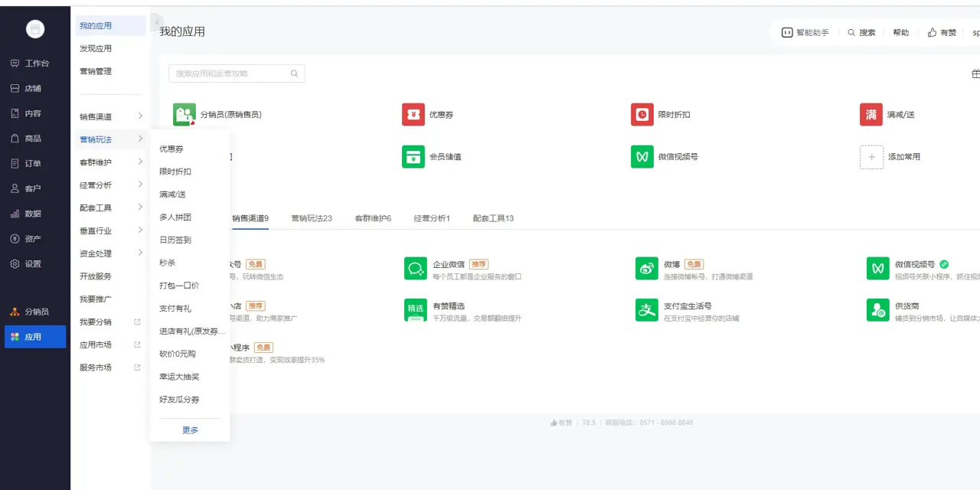Click the 微信视频号 icon in common apps
980x490 pixels.
642,157
